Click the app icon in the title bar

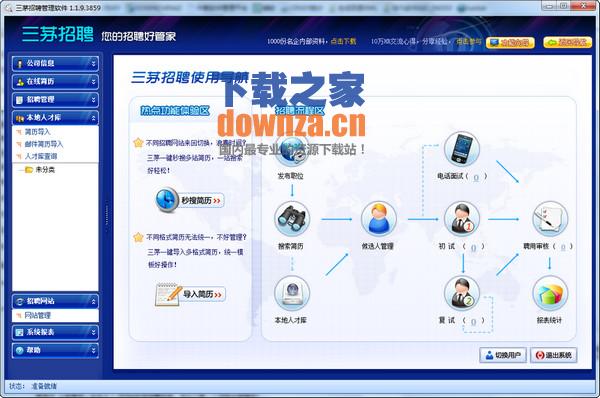8,7
